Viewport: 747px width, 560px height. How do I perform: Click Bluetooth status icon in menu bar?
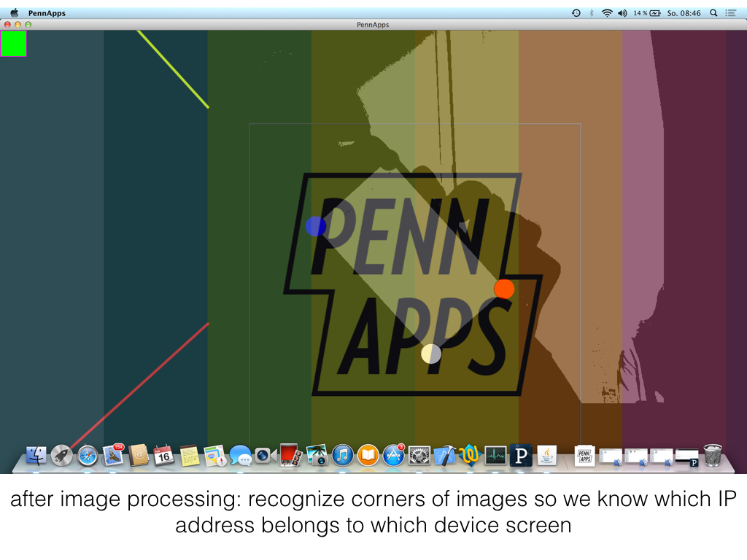tap(591, 13)
